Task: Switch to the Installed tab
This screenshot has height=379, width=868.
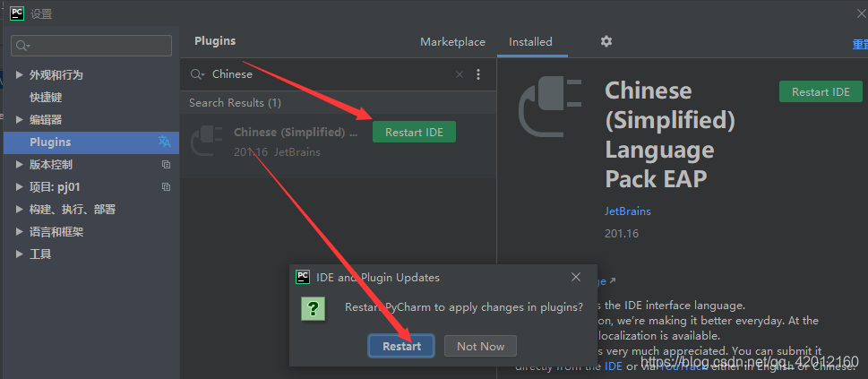Action: [x=530, y=41]
